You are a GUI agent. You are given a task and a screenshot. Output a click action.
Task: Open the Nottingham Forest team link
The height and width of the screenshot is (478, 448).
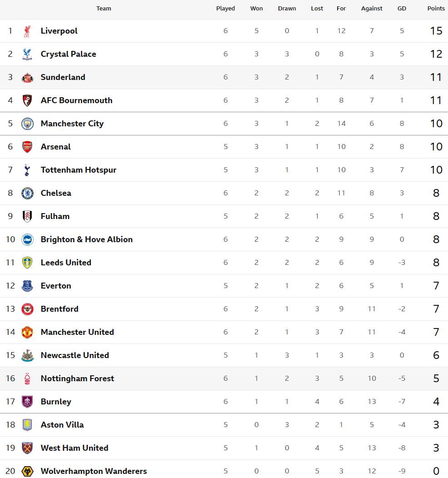pos(77,378)
